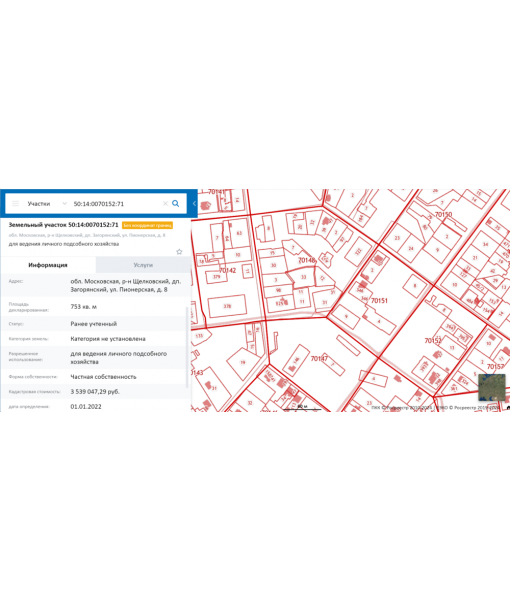Click the cadastral number search field
Screen dimensions: 510x600
(115, 204)
